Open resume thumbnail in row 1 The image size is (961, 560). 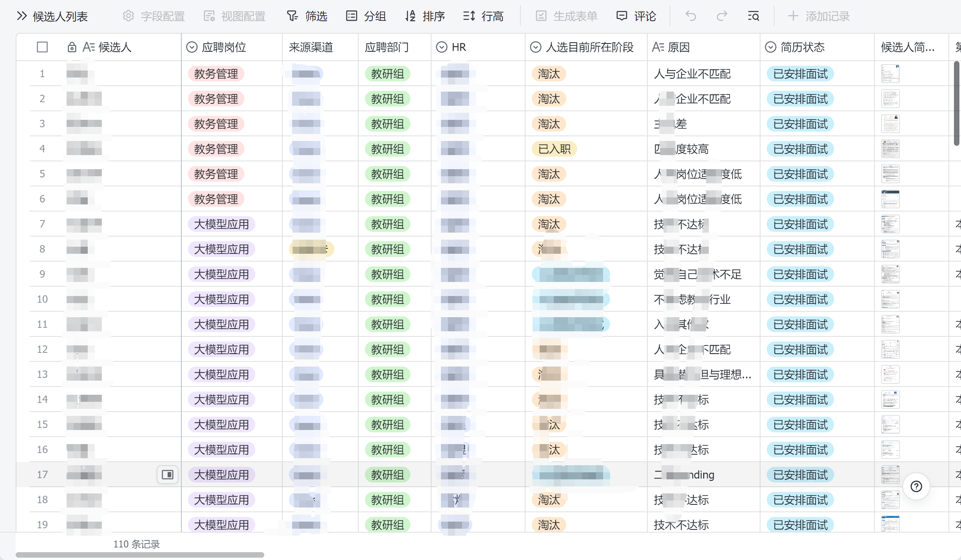pyautogui.click(x=890, y=74)
